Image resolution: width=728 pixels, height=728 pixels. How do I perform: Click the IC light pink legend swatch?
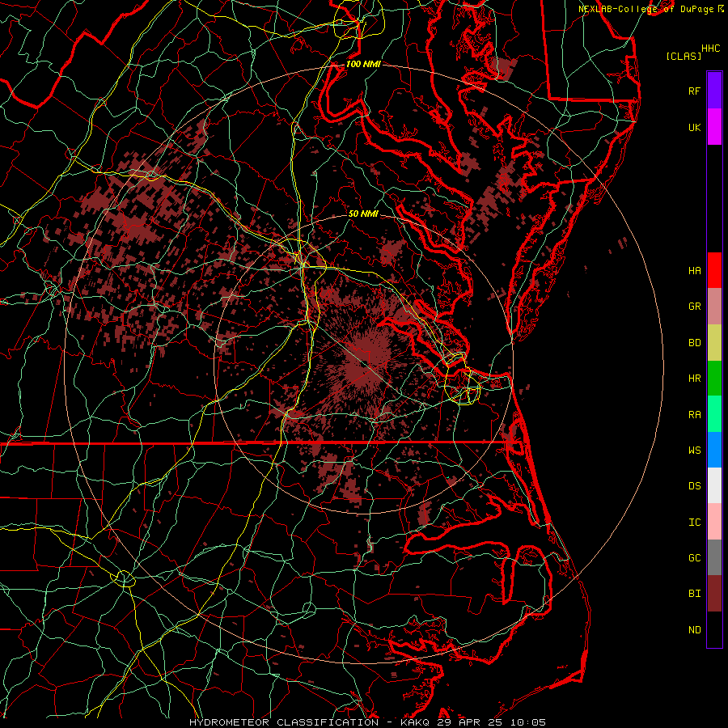click(714, 522)
